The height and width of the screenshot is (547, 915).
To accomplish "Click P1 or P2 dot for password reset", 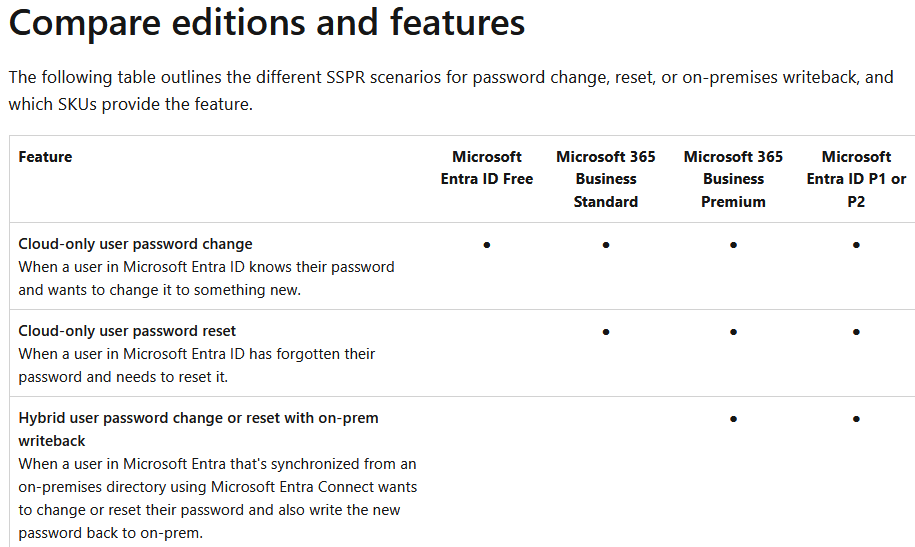I will tap(856, 331).
